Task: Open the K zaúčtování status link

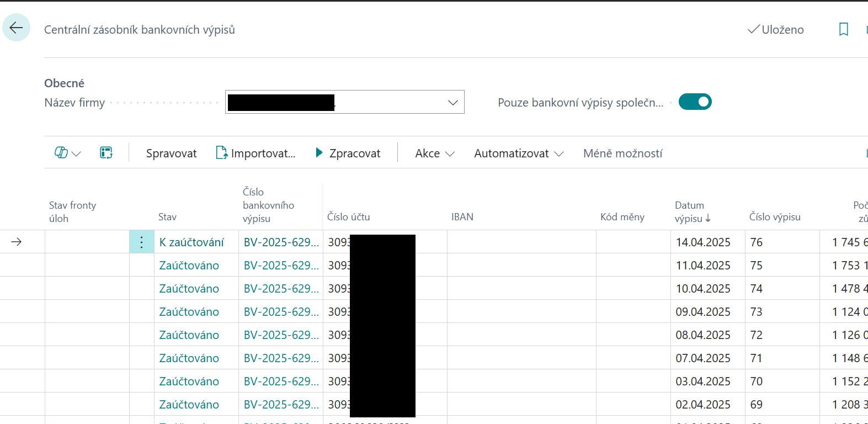Action: pos(191,242)
